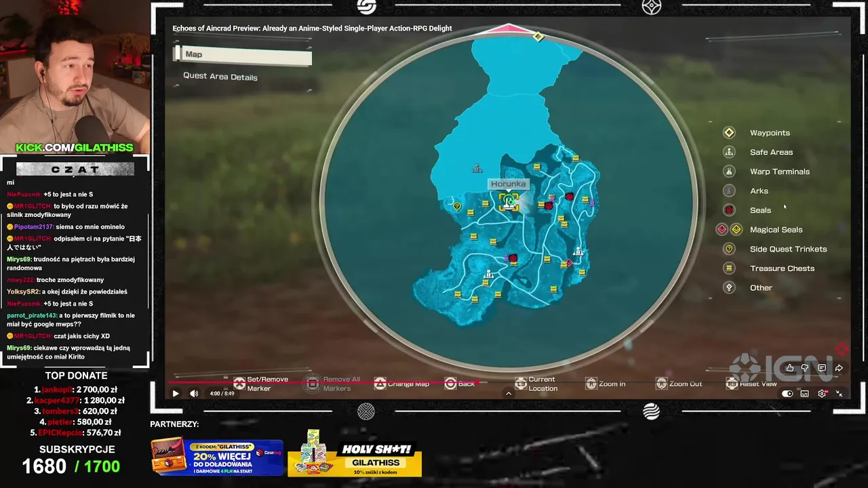The image size is (868, 488).
Task: Click top donor amount 2 700,00 zł
Action: click(x=96, y=390)
